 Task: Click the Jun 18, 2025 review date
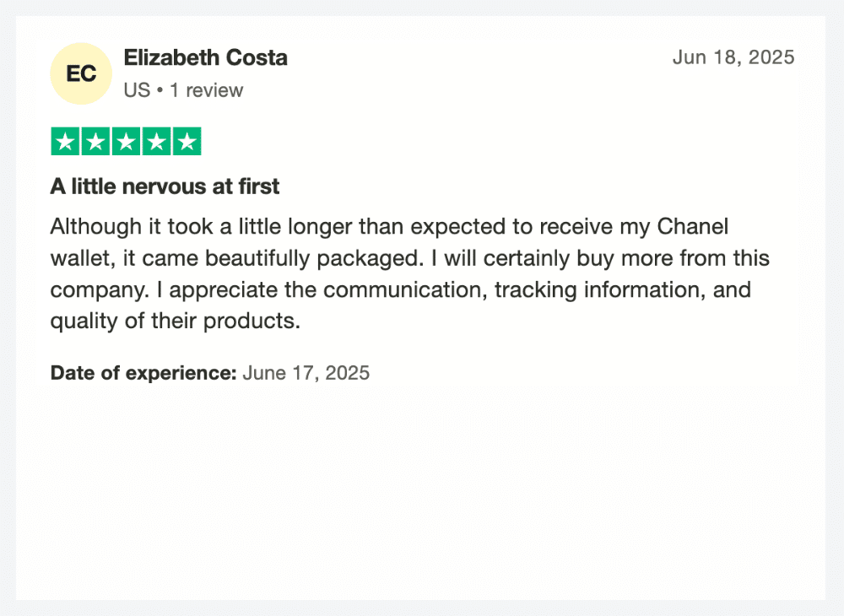(x=733, y=57)
